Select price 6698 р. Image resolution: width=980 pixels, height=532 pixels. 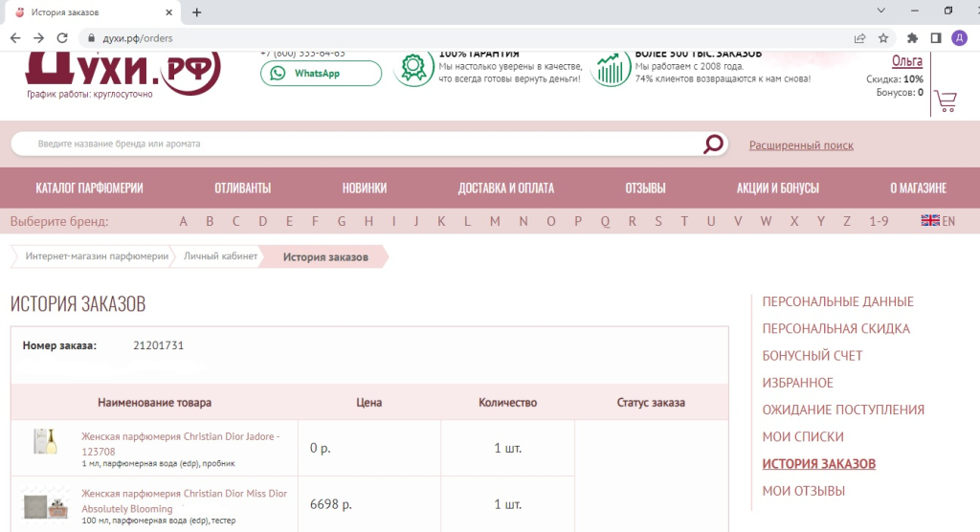point(330,504)
